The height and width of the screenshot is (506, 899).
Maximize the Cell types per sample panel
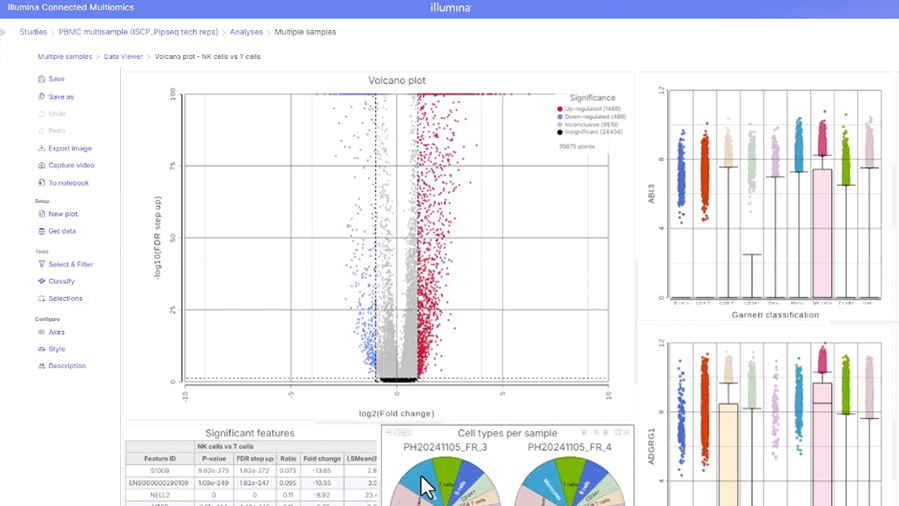tap(617, 433)
